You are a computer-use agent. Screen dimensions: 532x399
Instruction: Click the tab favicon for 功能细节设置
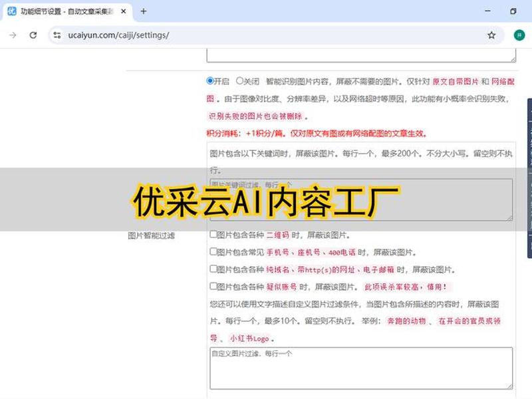click(12, 11)
